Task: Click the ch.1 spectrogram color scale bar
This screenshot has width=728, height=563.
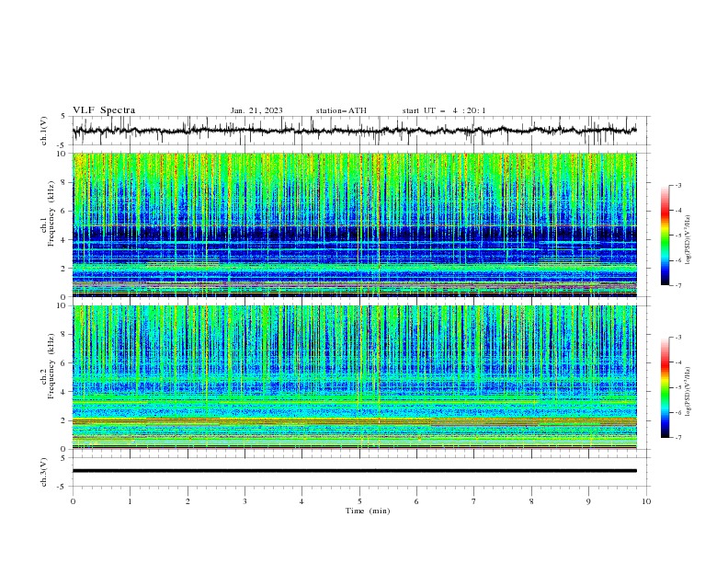Action: [x=665, y=236]
